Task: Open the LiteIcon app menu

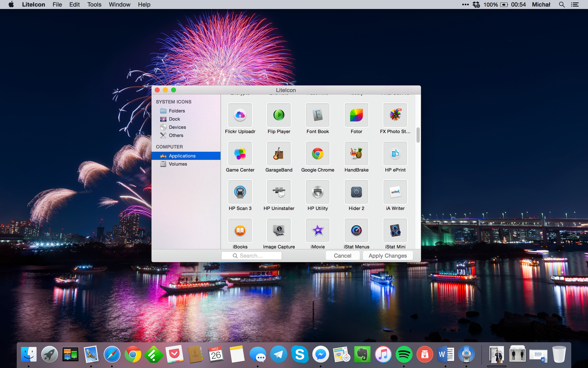Action: (34, 4)
